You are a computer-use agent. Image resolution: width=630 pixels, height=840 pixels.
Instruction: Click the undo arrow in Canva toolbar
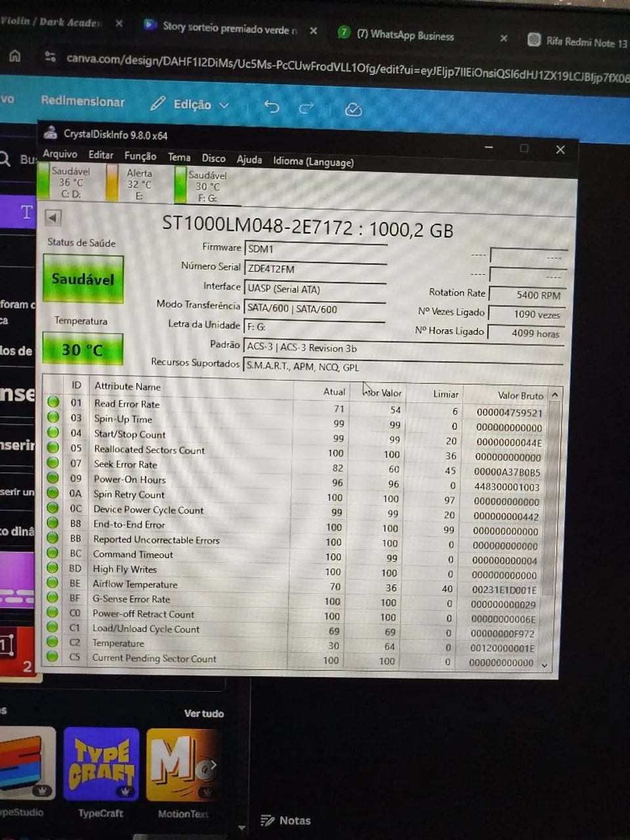pos(272,106)
